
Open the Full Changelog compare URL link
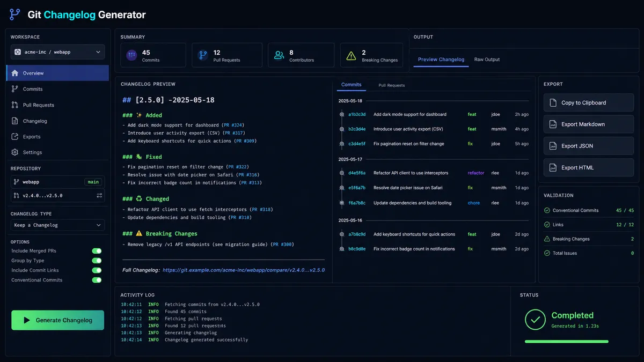pyautogui.click(x=244, y=270)
